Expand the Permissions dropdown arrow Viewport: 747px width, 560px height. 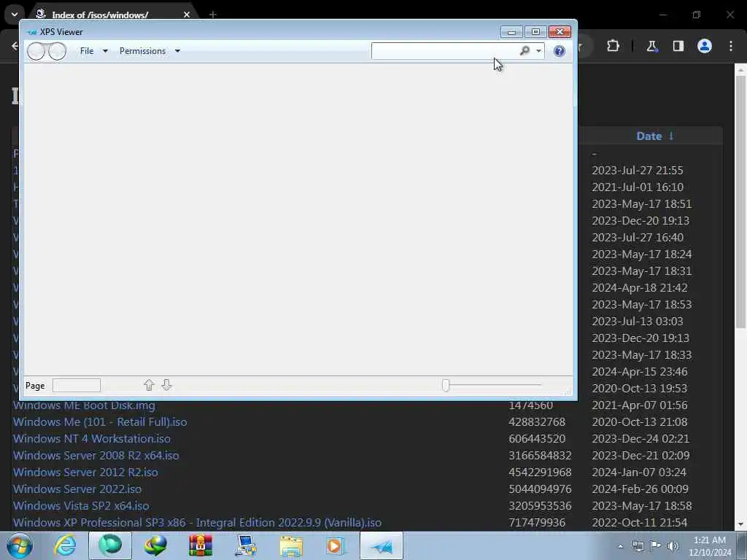[x=177, y=51]
